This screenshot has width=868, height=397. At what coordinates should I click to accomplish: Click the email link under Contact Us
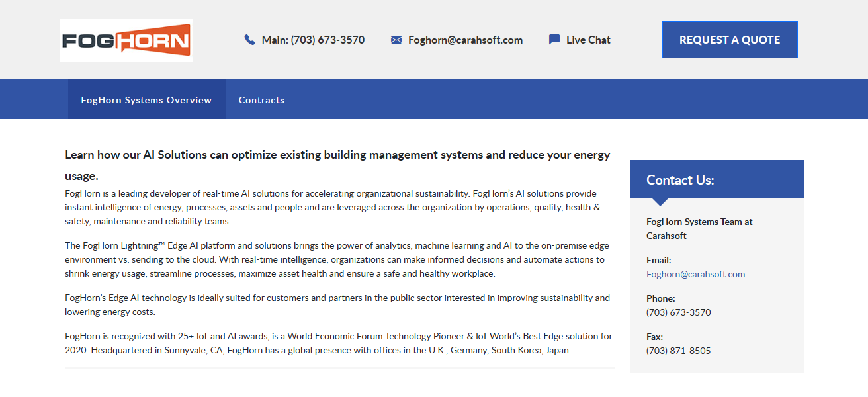[x=695, y=274]
